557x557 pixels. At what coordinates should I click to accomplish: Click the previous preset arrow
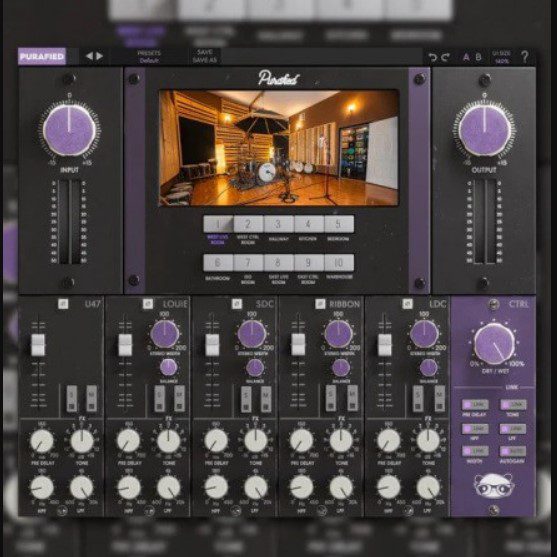90,56
